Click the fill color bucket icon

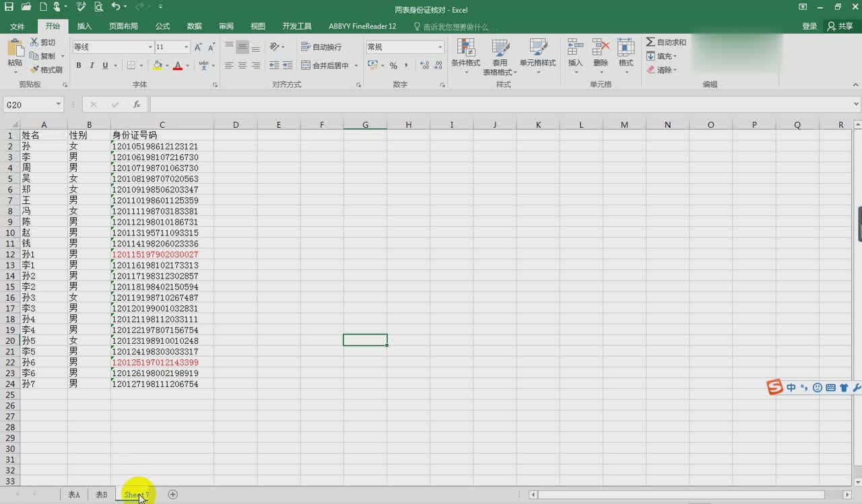157,65
